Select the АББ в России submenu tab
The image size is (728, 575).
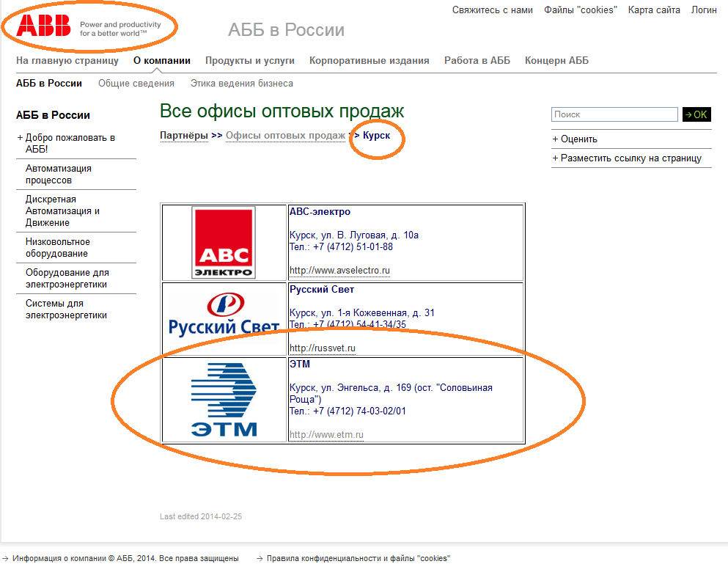(48, 83)
